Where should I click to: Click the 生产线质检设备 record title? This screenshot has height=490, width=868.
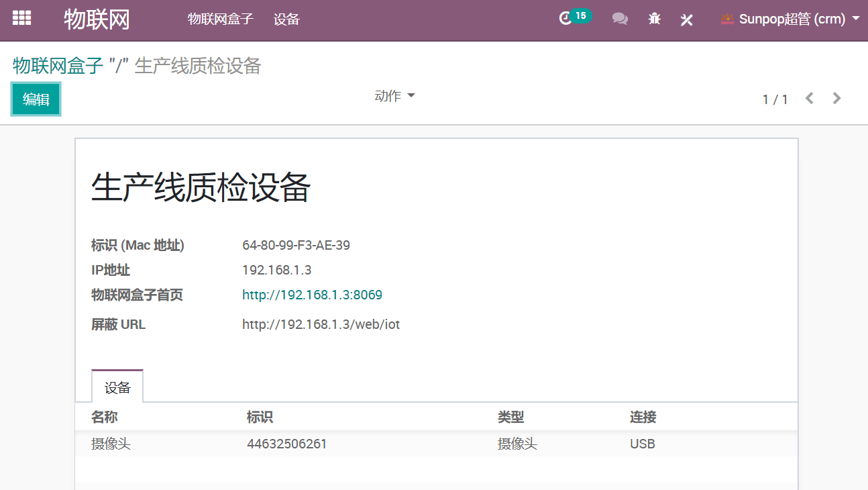(x=201, y=187)
